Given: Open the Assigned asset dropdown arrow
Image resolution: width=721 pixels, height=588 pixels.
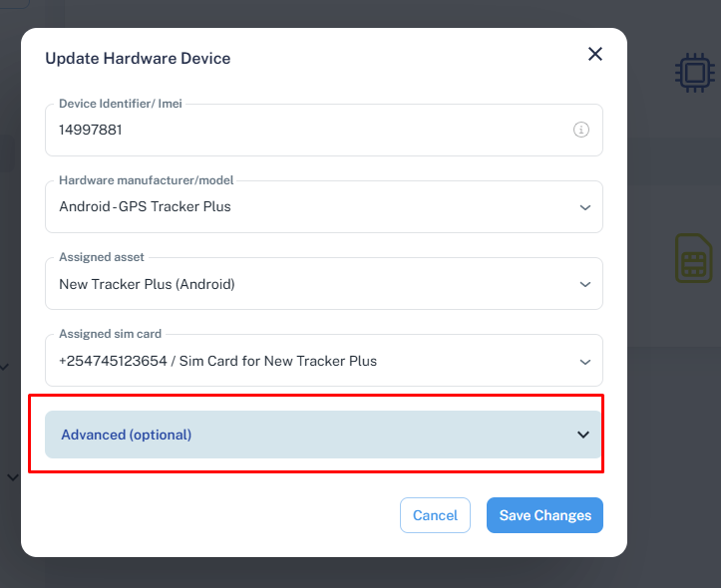Looking at the screenshot, I should [x=585, y=284].
